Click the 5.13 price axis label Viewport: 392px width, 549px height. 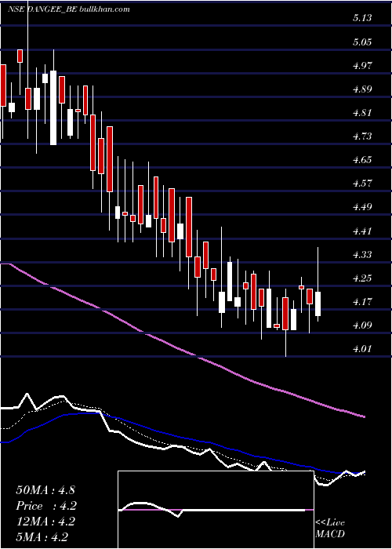(x=362, y=18)
